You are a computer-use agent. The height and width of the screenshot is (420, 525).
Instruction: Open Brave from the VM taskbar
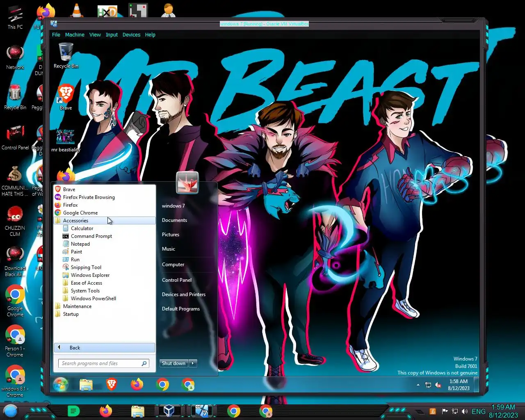coord(112,385)
